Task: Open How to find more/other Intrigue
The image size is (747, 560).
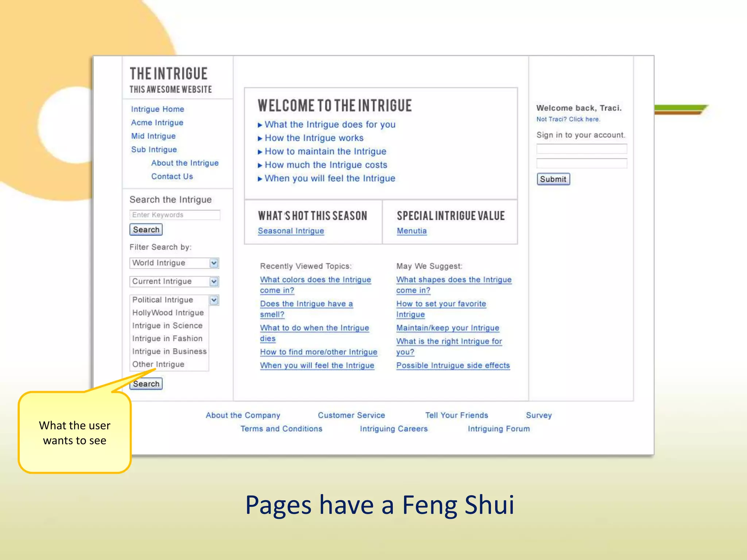Action: [319, 352]
